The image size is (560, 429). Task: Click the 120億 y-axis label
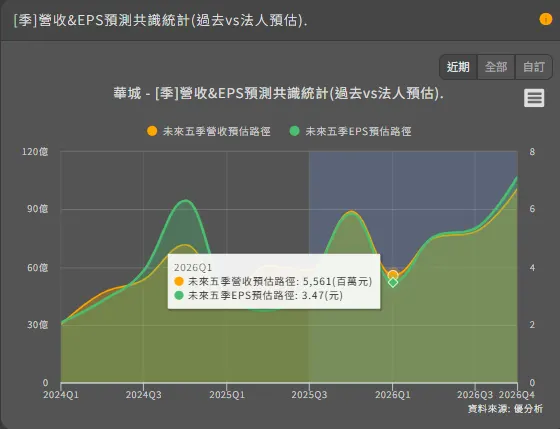[x=35, y=152]
